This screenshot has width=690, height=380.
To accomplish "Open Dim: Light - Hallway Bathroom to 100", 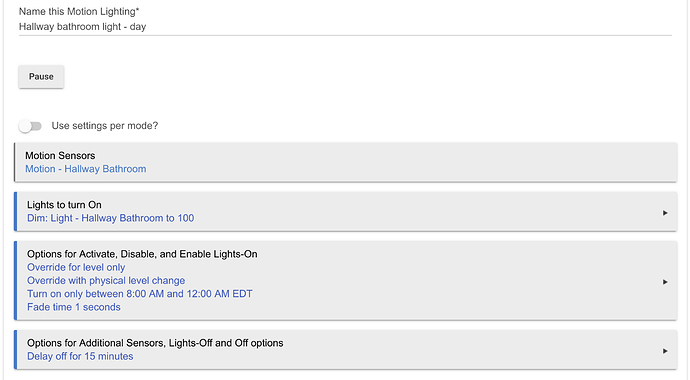I will pos(110,218).
